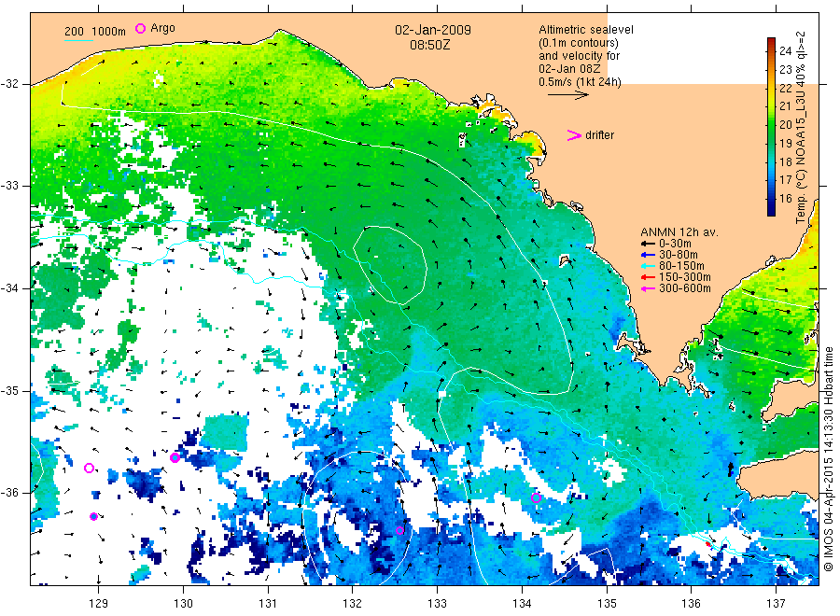This screenshot has width=840, height=616.
Task: Click the vertical 'Temp. (°C) NOAA15_L3U' colorbar title
Action: click(x=801, y=128)
